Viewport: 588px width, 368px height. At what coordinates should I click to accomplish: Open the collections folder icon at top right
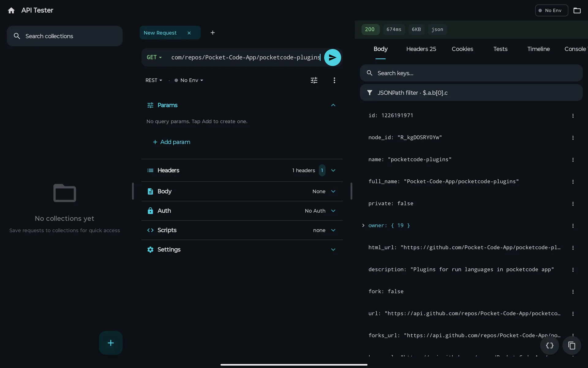coord(577,10)
